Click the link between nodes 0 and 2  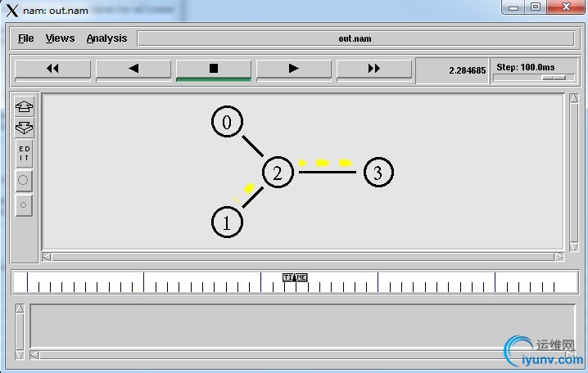(252, 146)
